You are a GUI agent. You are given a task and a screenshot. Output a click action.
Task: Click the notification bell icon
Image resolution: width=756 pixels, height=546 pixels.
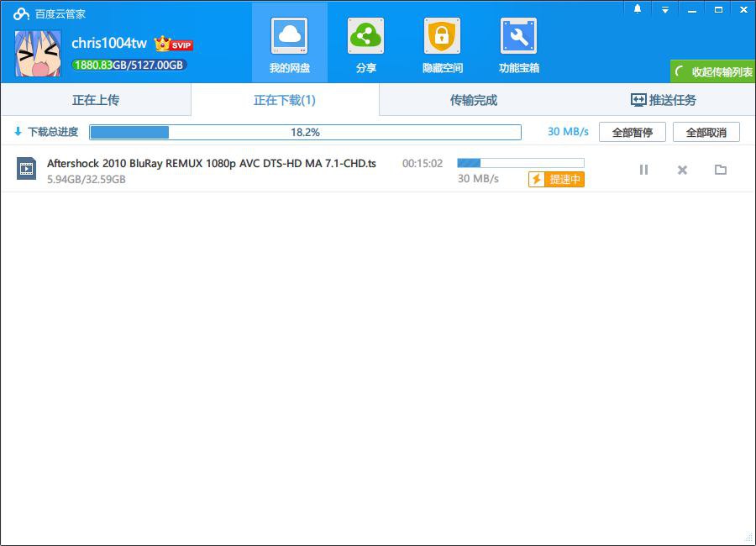(638, 9)
